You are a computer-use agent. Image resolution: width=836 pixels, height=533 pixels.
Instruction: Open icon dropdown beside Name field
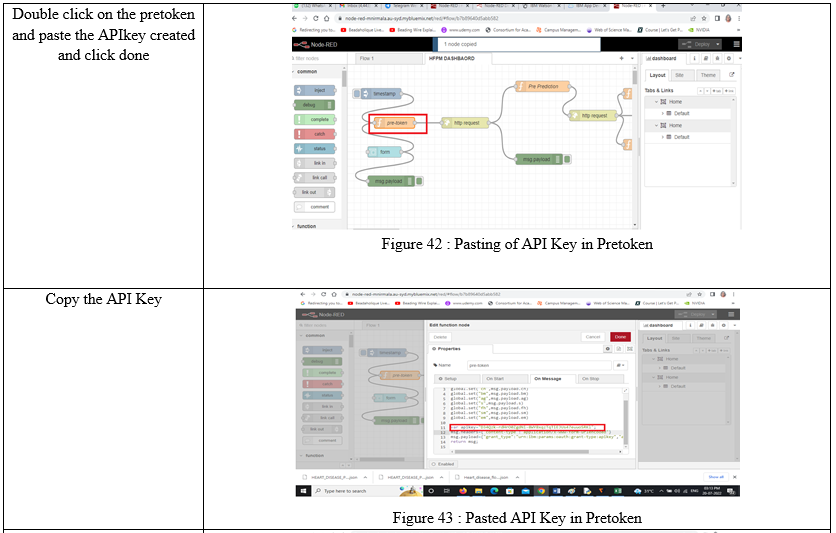pyautogui.click(x=620, y=366)
